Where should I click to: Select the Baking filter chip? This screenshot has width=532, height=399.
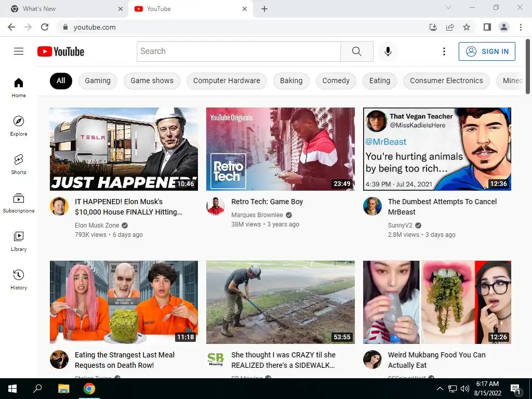pyautogui.click(x=291, y=81)
